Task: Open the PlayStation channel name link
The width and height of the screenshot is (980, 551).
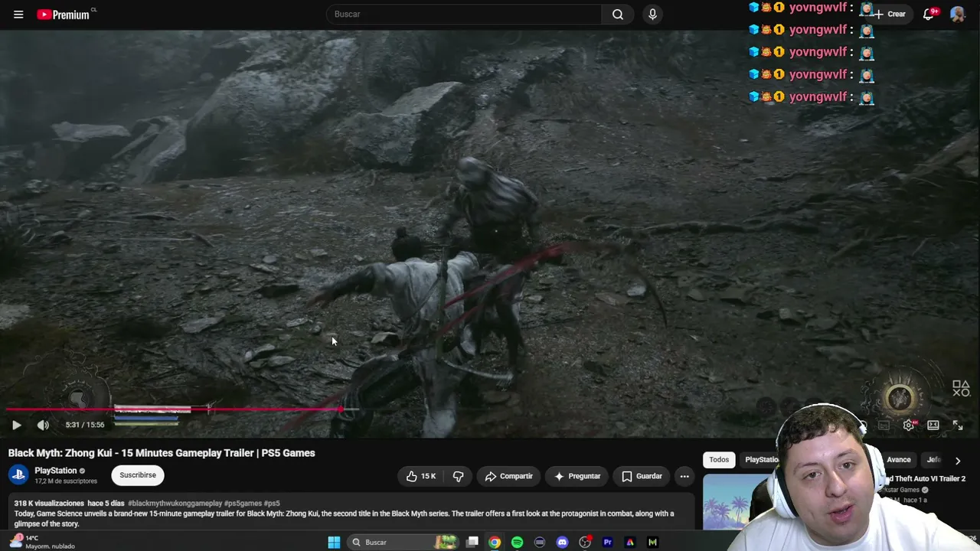Action: pyautogui.click(x=56, y=471)
